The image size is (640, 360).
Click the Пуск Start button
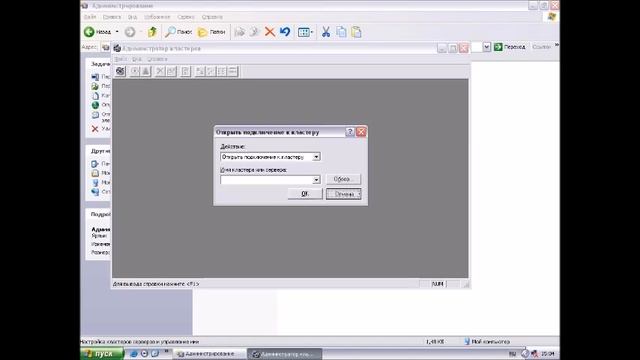(102, 353)
